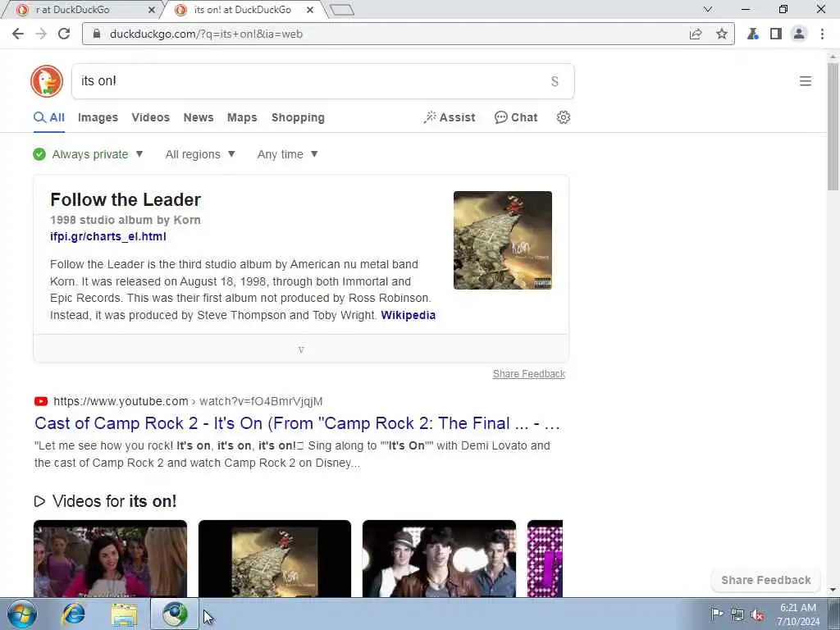Open the Chrome labs flask icon
The image size is (840, 630).
tap(753, 34)
